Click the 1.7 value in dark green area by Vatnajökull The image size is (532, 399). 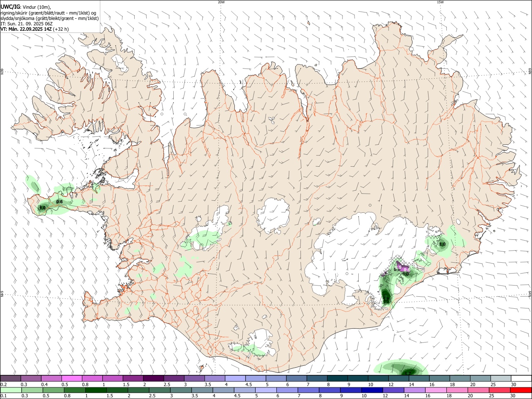pos(386,299)
